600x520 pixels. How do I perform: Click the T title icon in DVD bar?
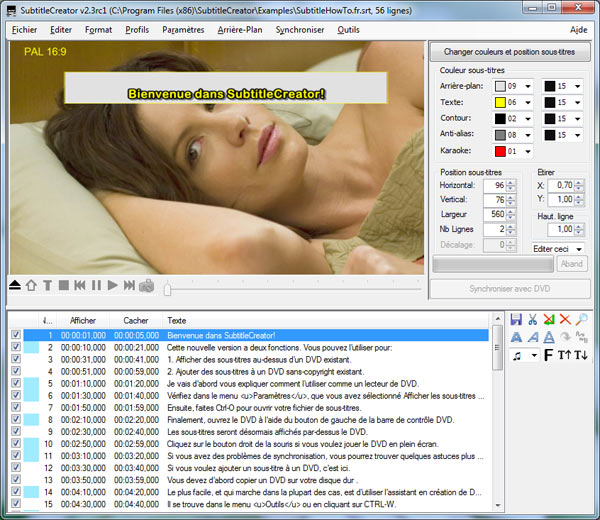coord(47,285)
